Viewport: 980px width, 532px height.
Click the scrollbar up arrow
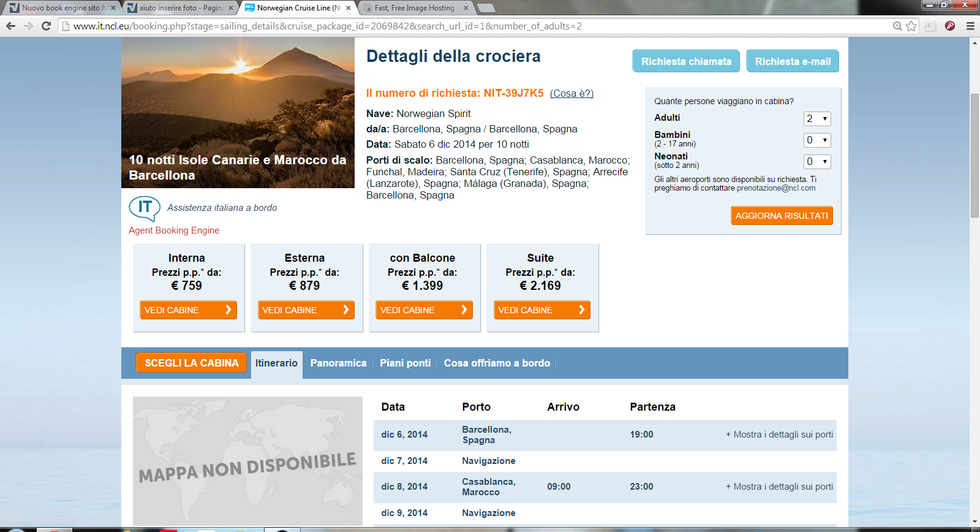click(x=974, y=43)
